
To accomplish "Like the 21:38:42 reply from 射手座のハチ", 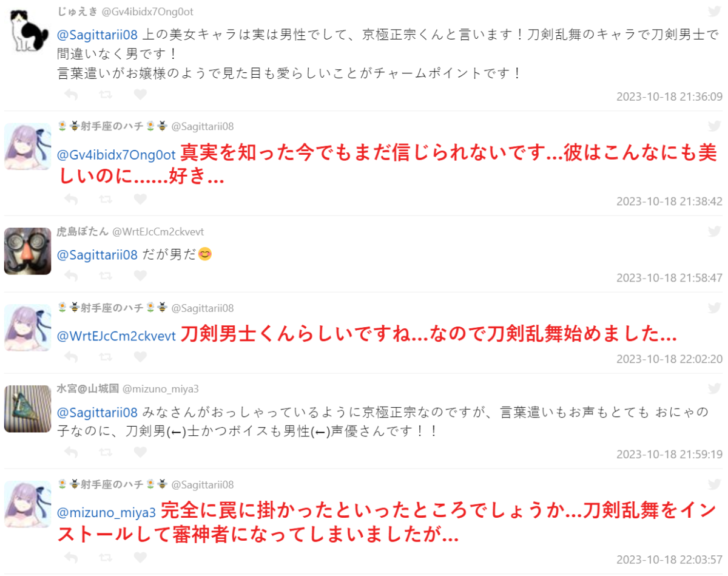I will [x=140, y=198].
